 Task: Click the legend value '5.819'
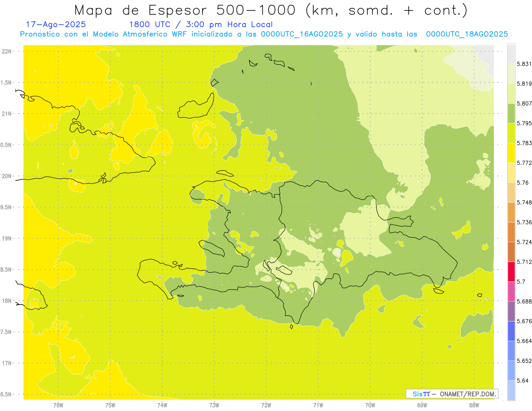click(524, 84)
